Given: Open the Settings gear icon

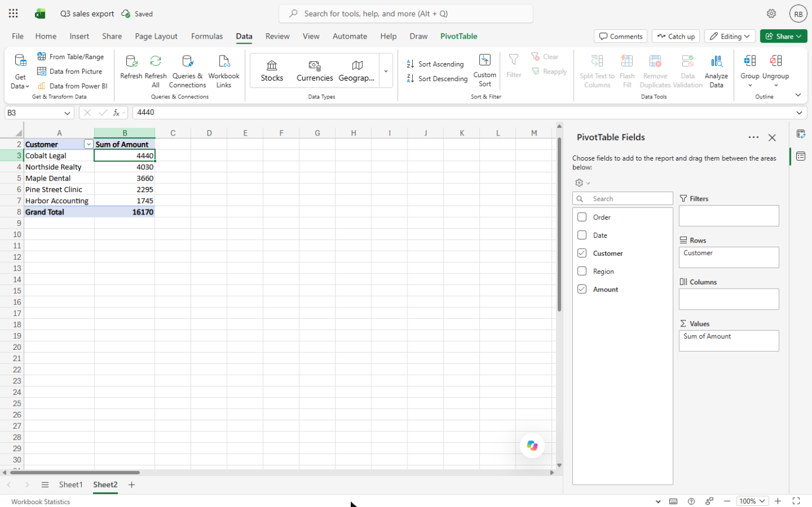Looking at the screenshot, I should pyautogui.click(x=772, y=13).
